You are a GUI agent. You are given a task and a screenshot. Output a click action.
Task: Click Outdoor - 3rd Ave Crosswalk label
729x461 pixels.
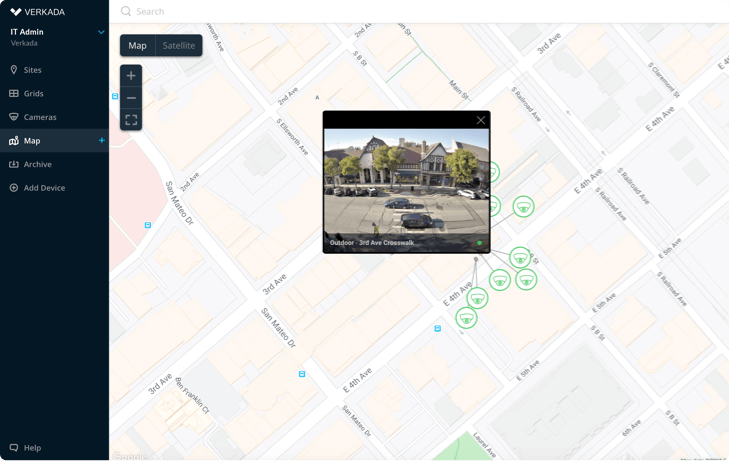point(372,243)
